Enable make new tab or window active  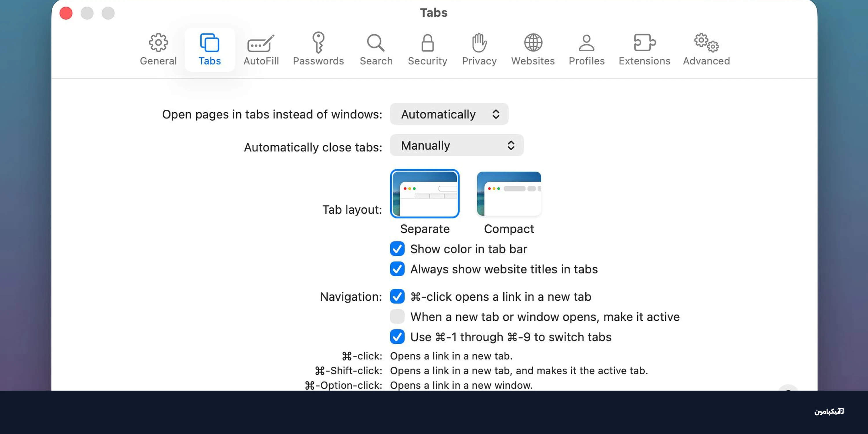point(397,317)
